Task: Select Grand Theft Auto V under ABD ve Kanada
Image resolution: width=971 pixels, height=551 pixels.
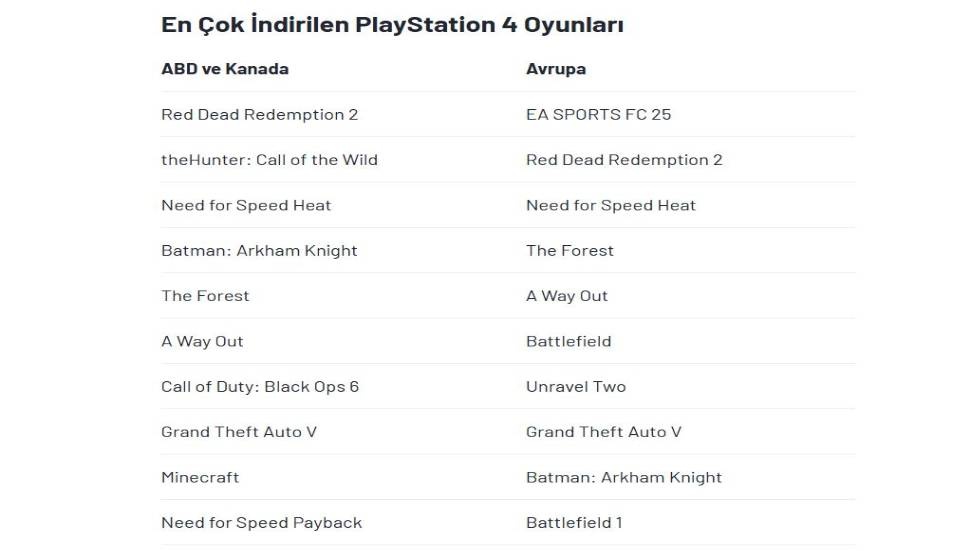Action: (x=239, y=432)
